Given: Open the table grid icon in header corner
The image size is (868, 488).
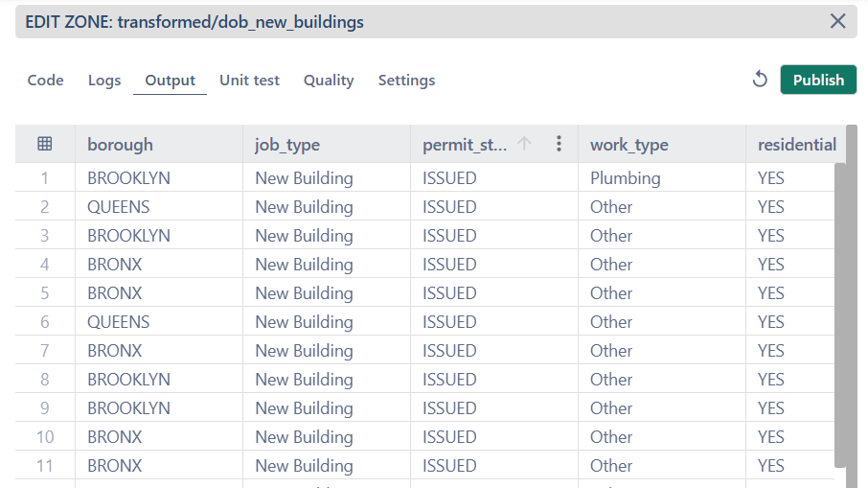Looking at the screenshot, I should [x=45, y=144].
